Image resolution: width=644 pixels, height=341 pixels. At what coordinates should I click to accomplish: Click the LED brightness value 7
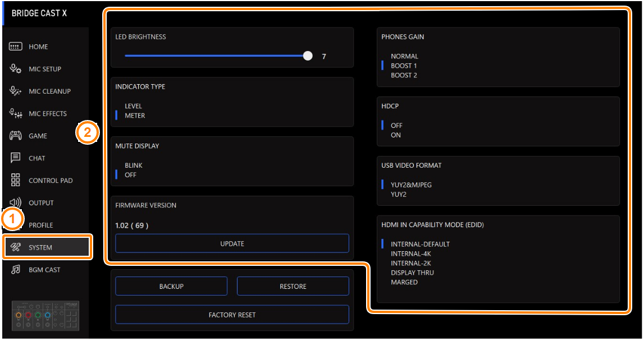pos(323,56)
